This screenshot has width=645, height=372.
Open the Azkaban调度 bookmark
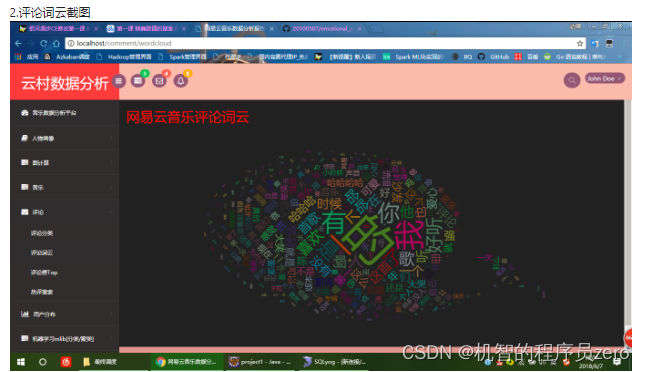pyautogui.click(x=67, y=57)
